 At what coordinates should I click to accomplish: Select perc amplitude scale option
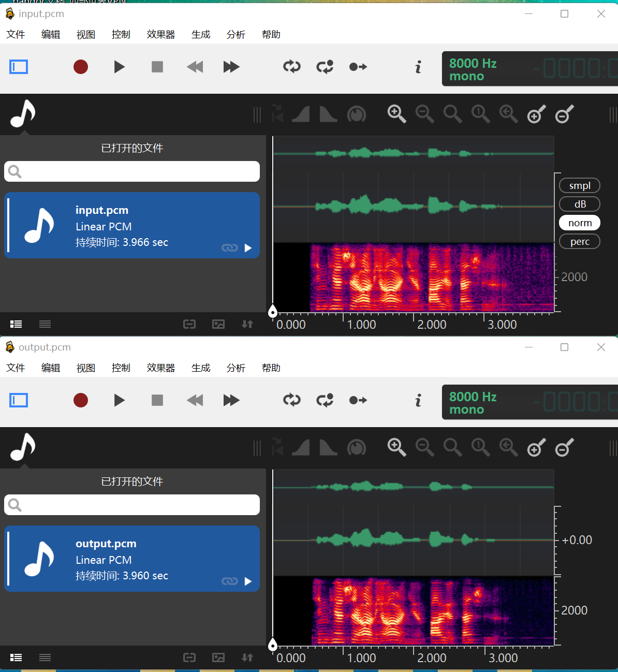580,241
